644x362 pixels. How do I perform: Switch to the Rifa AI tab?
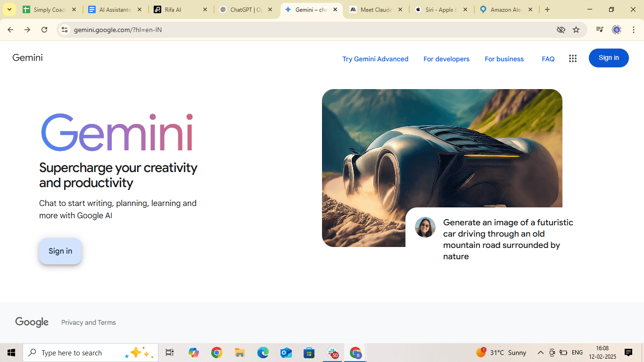click(180, 9)
